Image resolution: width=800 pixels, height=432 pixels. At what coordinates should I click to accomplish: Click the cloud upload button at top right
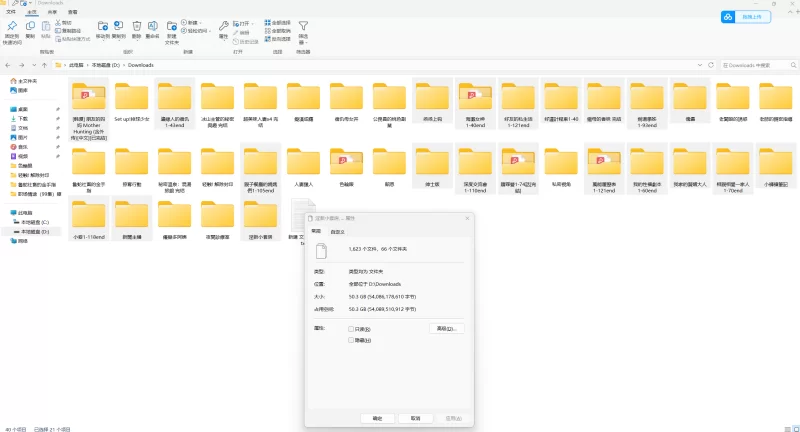pyautogui.click(x=745, y=17)
